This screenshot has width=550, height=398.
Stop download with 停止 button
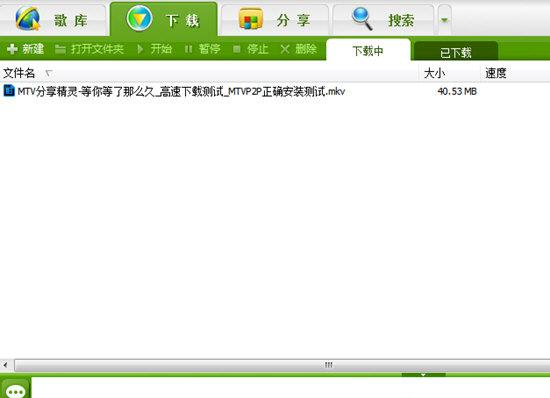(251, 49)
